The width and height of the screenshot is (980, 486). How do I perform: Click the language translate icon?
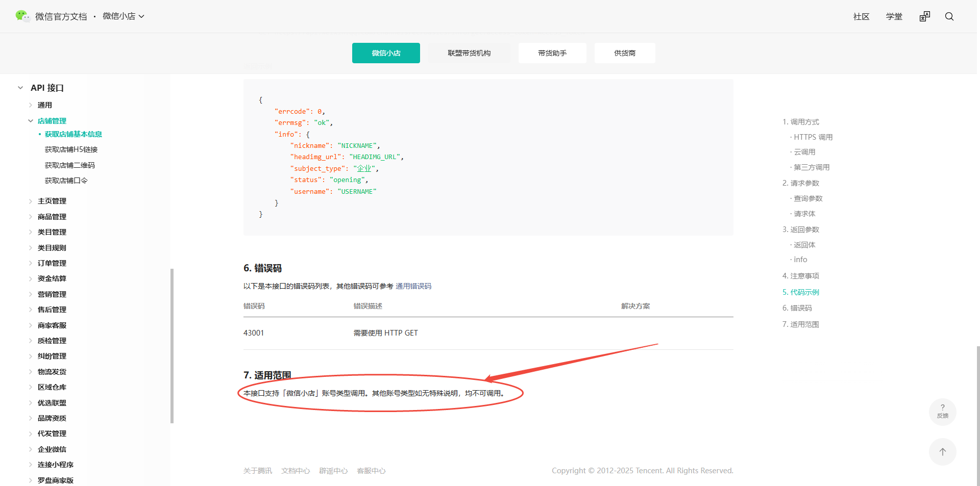(x=925, y=16)
